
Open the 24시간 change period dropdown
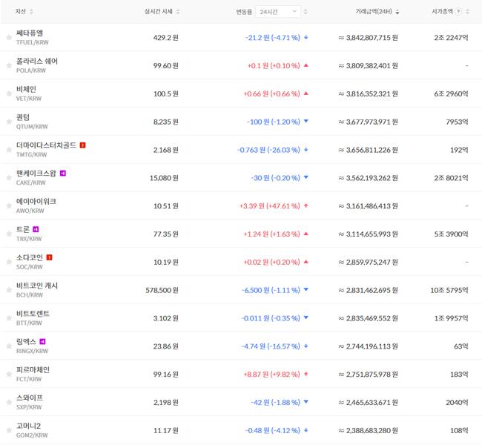pos(278,12)
